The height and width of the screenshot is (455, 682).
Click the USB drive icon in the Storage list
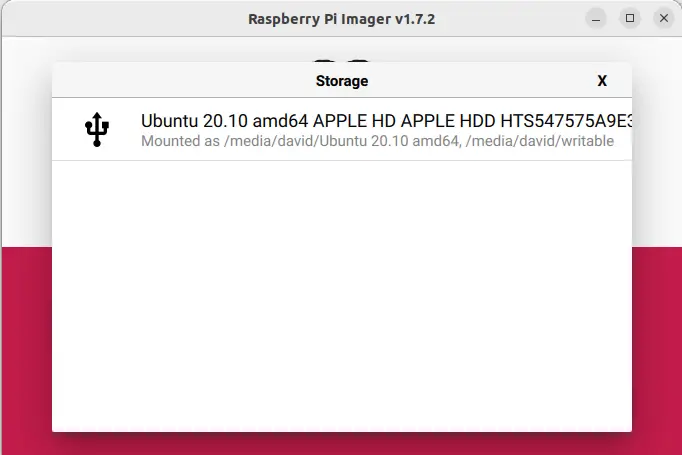pyautogui.click(x=97, y=129)
